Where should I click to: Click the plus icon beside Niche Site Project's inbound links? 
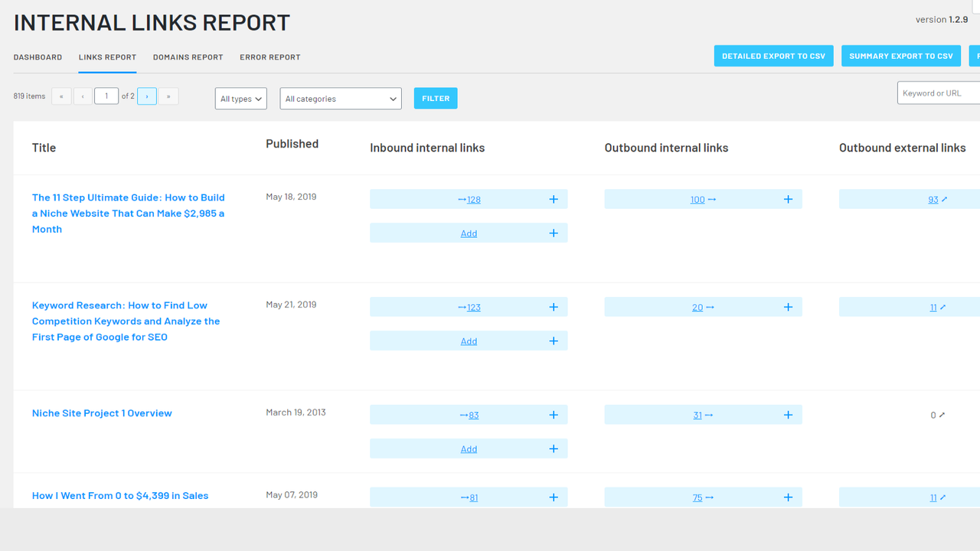[553, 415]
